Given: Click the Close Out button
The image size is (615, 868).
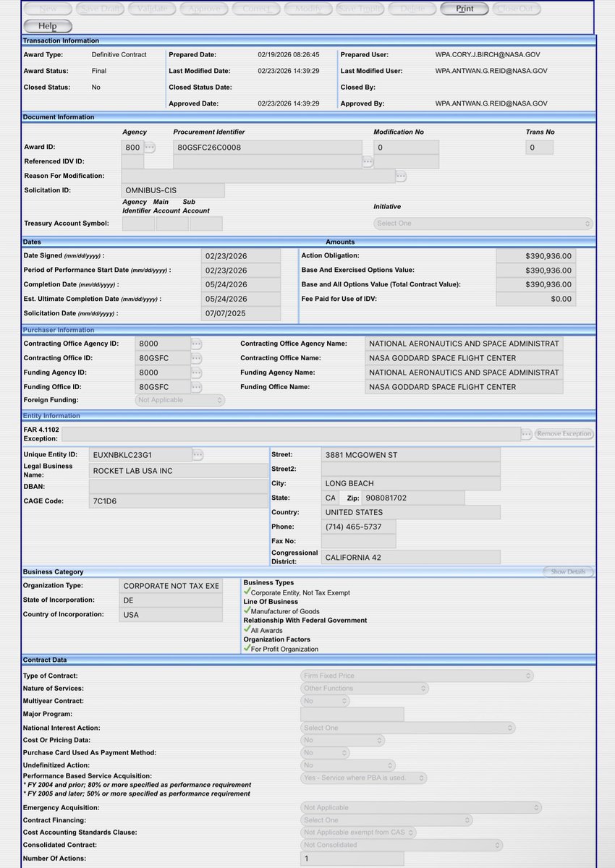Looking at the screenshot, I should (517, 9).
